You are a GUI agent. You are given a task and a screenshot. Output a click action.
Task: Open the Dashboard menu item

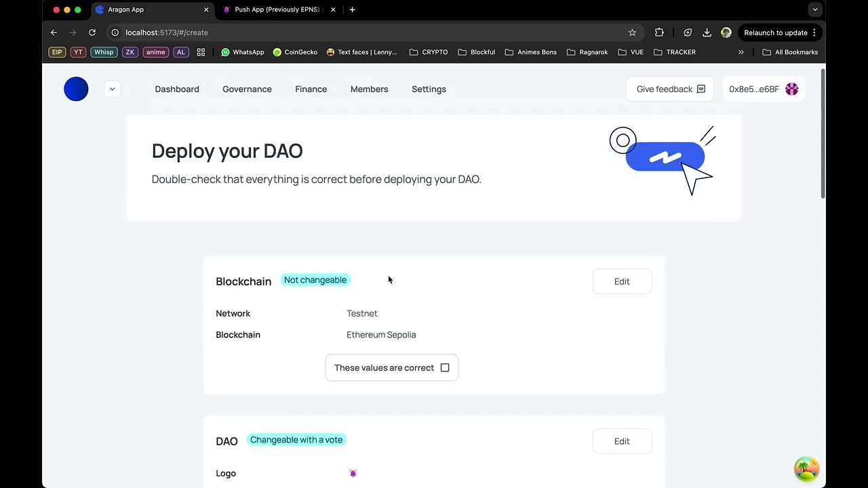click(x=177, y=89)
